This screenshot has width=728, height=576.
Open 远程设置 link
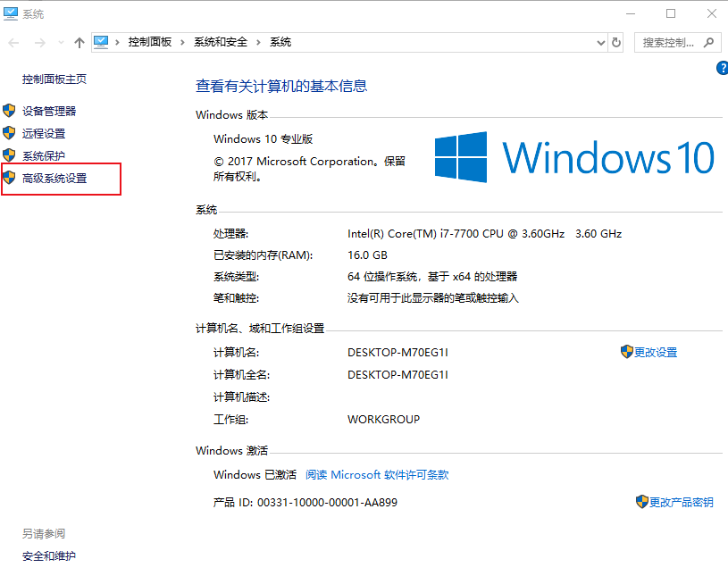[44, 134]
